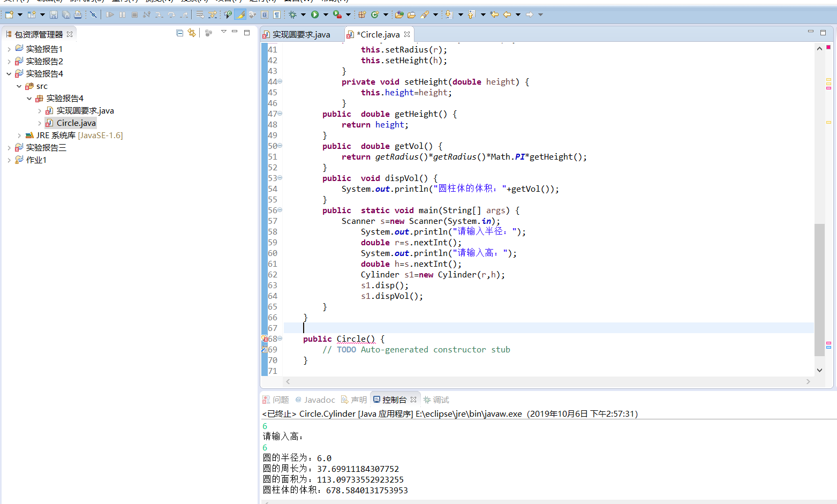Click the Previous Annotation icon
Screen dimensions: 837x504
[471, 14]
